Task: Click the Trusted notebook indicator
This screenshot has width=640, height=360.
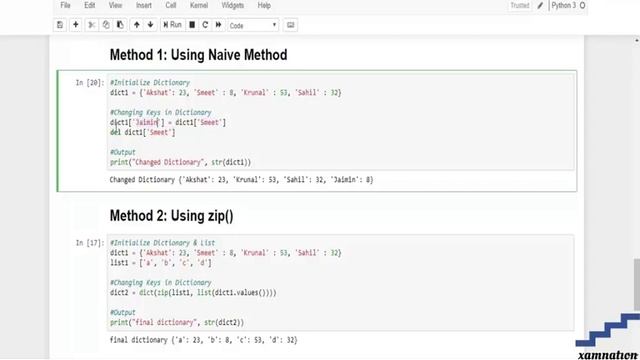Action: click(520, 5)
